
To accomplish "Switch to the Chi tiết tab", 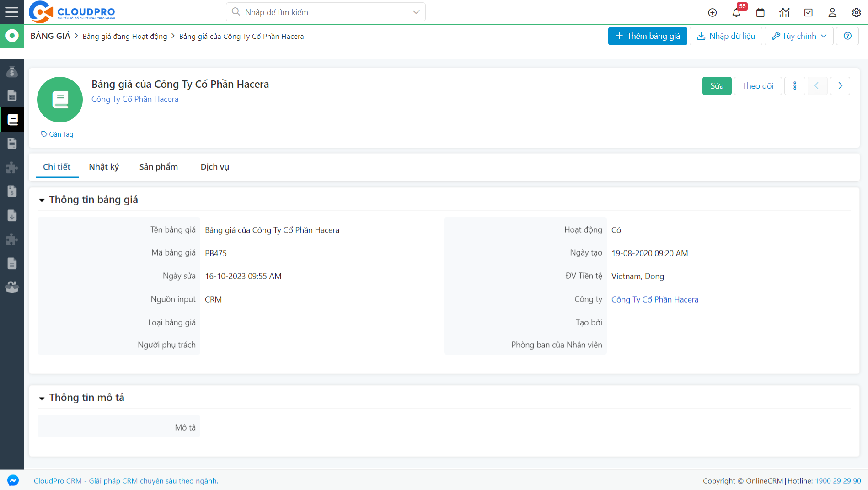I will pyautogui.click(x=57, y=167).
